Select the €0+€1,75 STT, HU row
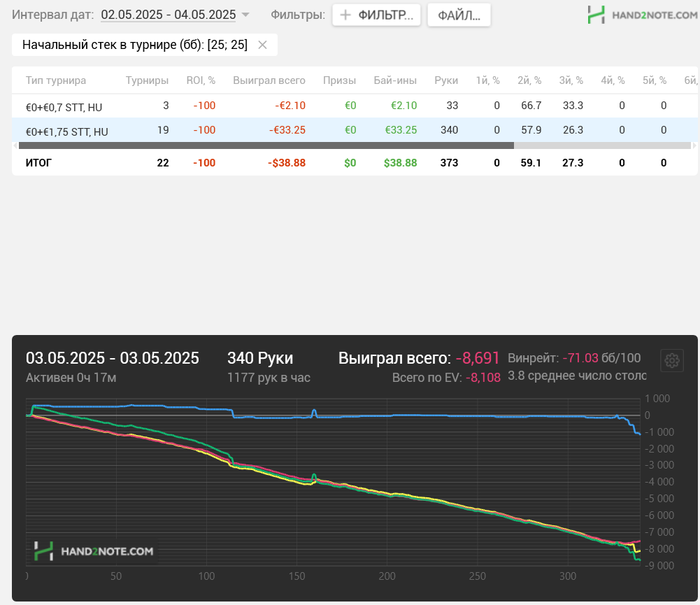 pyautogui.click(x=354, y=130)
